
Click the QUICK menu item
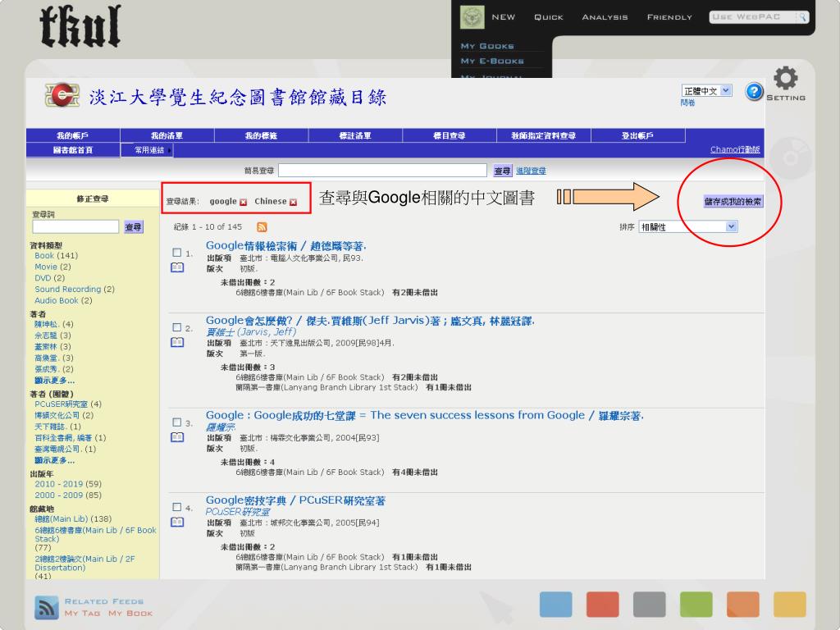click(x=549, y=17)
